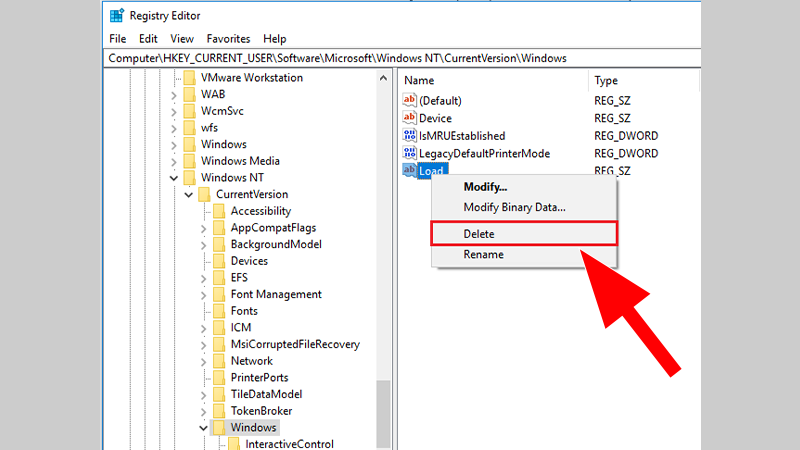The width and height of the screenshot is (800, 450).
Task: Select the Load value name
Action: (432, 170)
